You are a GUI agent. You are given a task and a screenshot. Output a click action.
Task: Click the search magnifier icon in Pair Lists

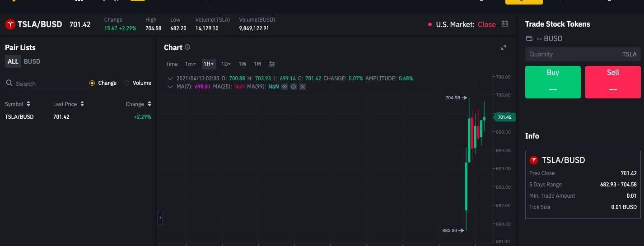[9, 84]
